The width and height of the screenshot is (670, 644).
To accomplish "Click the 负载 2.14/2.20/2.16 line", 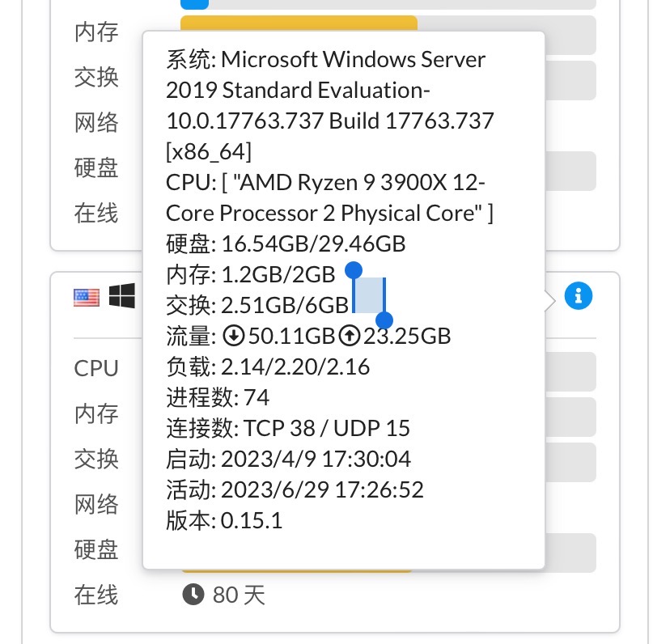I will tap(268, 367).
